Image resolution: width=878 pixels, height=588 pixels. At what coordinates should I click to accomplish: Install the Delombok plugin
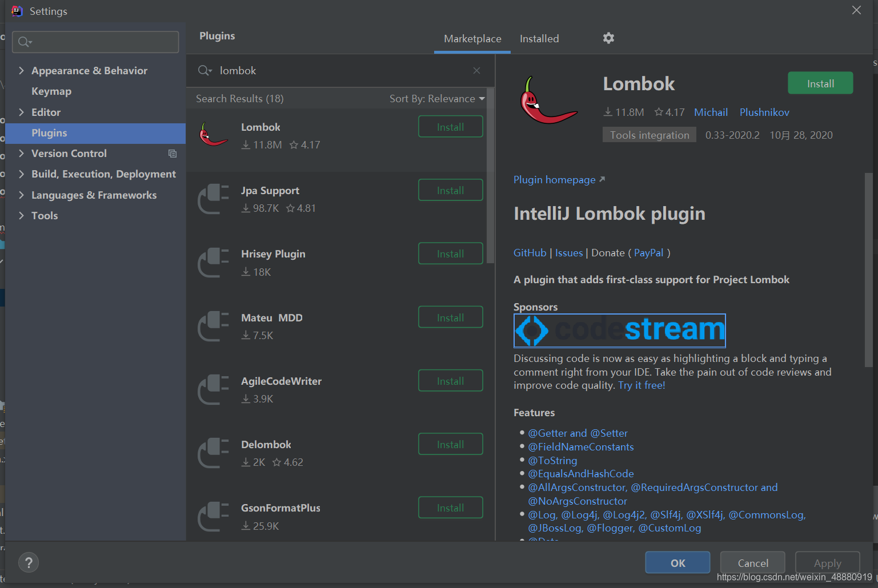coord(451,444)
